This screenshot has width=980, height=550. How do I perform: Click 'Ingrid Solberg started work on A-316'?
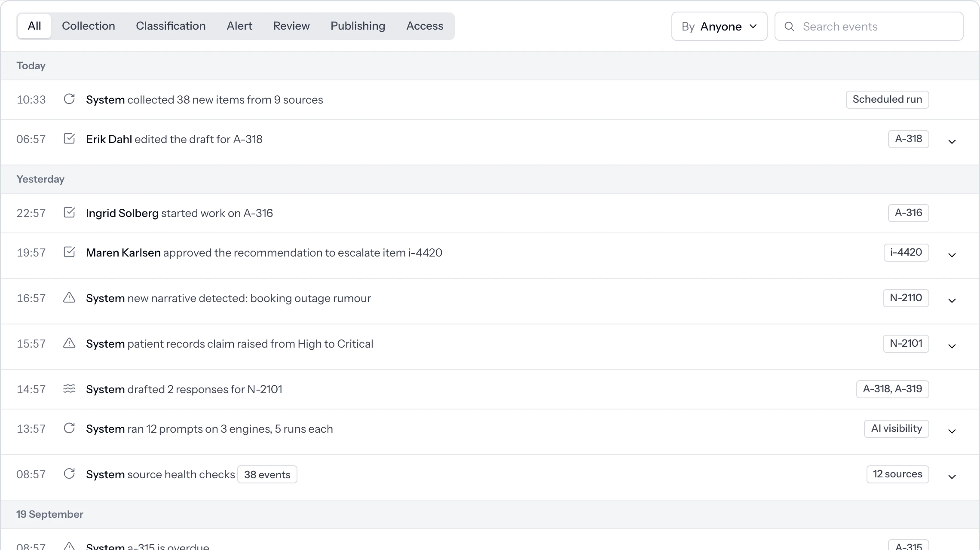[x=179, y=213]
